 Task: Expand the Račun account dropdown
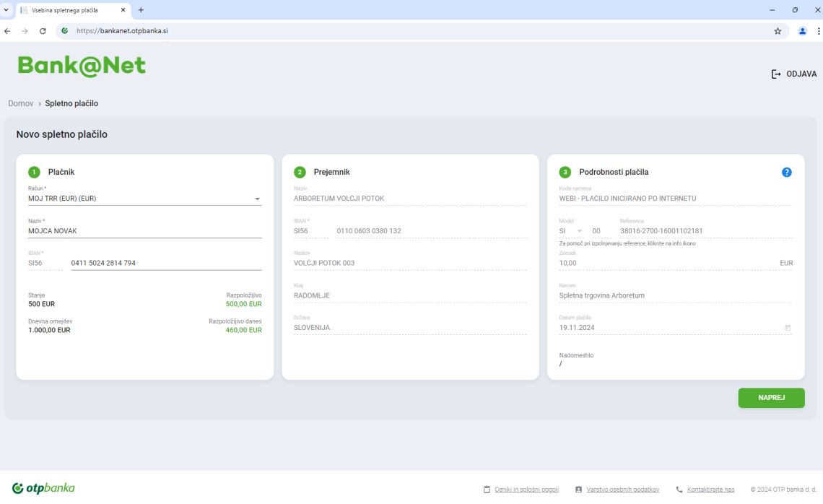(257, 199)
